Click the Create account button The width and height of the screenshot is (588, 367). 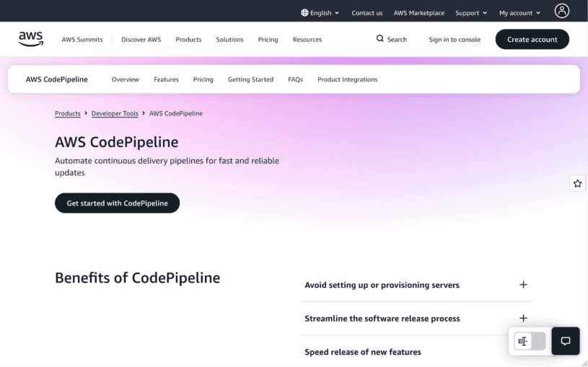coord(532,39)
